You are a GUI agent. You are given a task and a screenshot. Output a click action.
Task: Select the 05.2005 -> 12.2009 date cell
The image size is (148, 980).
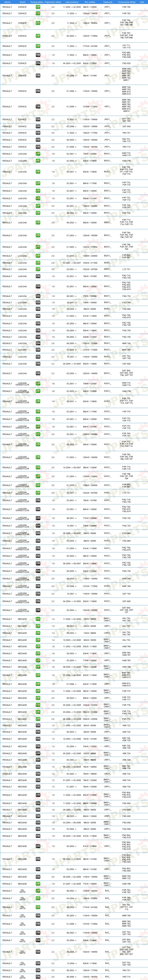(72, 859)
